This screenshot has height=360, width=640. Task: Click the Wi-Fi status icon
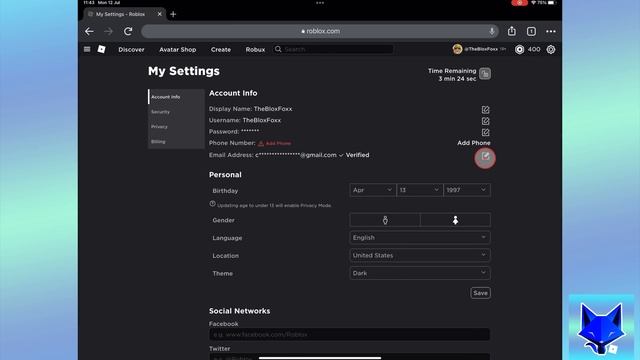(x=533, y=3)
